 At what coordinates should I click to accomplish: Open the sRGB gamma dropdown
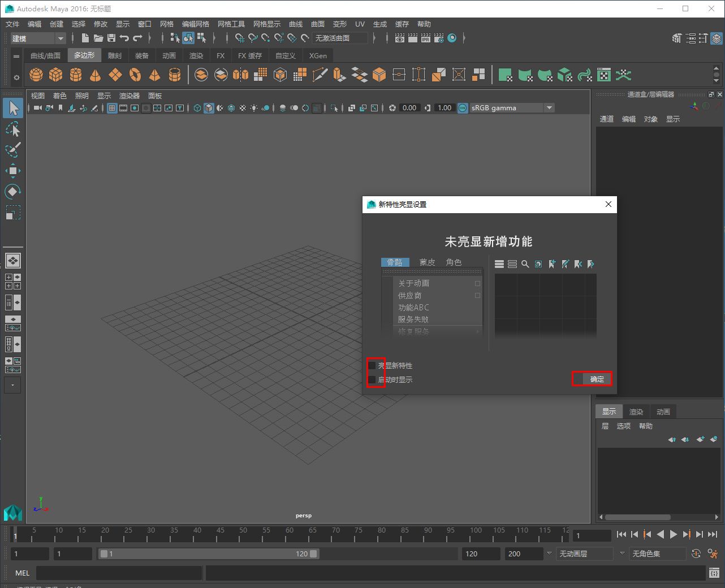point(549,107)
